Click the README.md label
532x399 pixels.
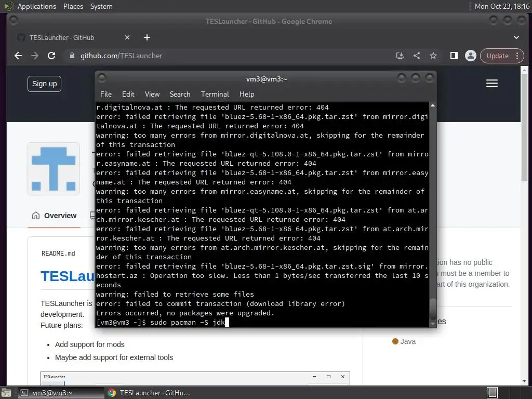click(x=58, y=254)
